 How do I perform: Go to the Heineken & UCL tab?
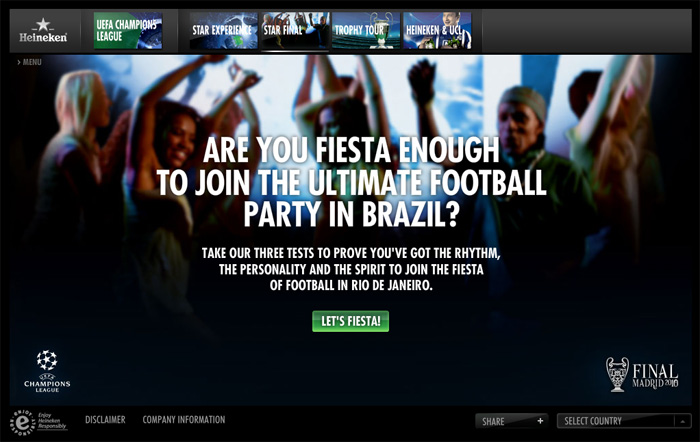437,30
